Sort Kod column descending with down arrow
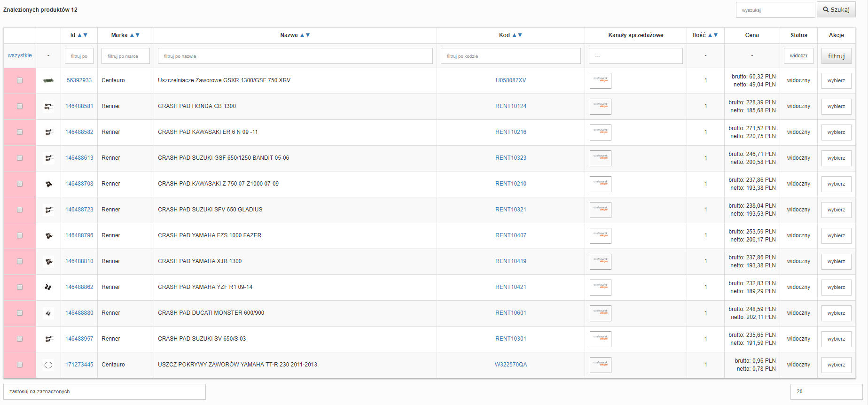The image size is (868, 405). [520, 35]
